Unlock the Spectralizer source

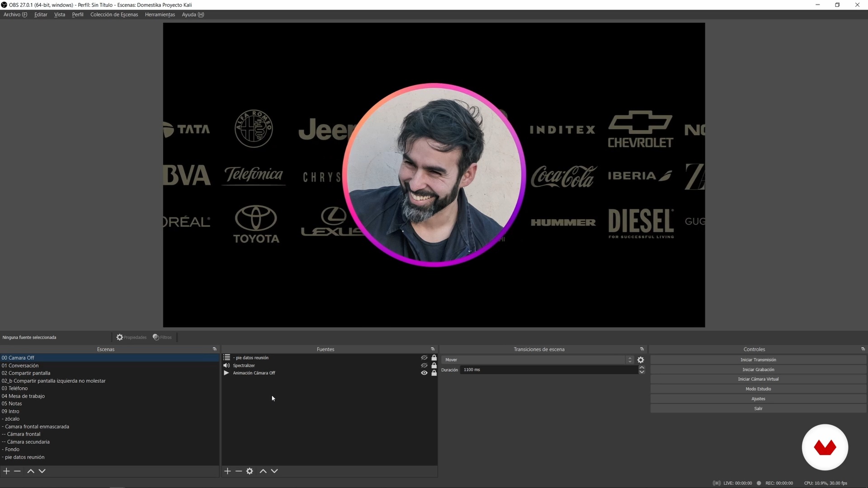[434, 365]
